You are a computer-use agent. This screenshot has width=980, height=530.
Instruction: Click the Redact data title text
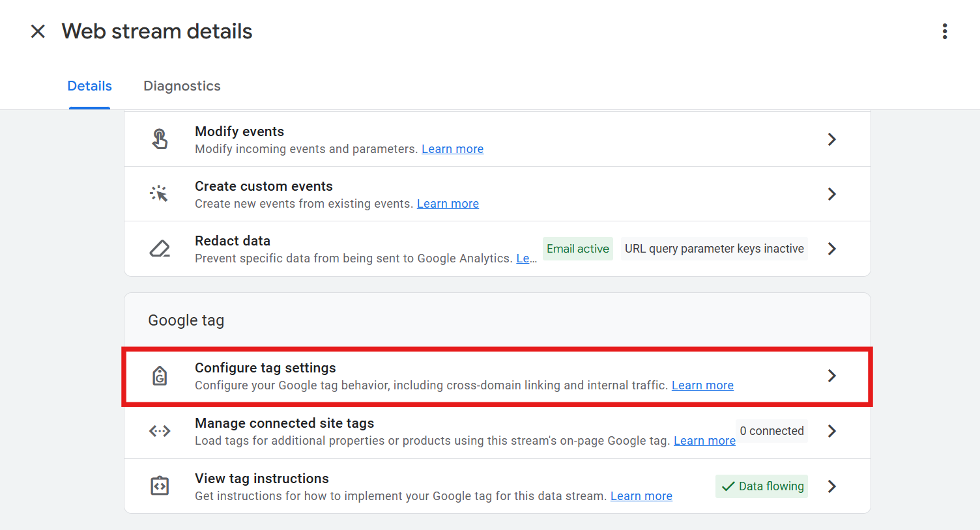(233, 241)
